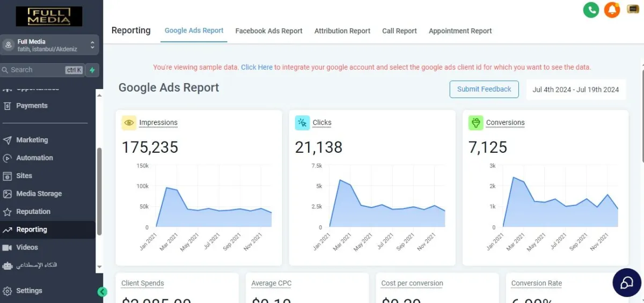The height and width of the screenshot is (303, 644).
Task: Click the Conversions funnel icon
Action: 475,123
